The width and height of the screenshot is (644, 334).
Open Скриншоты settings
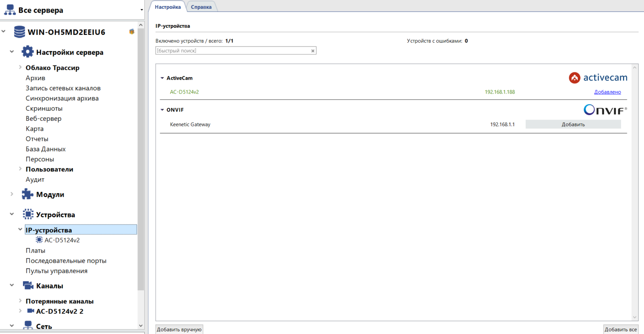pos(44,108)
